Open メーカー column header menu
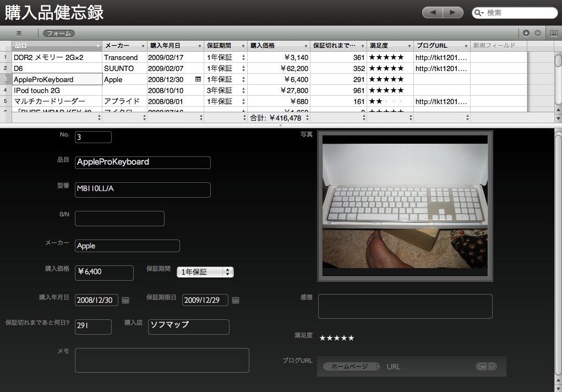This screenshot has height=392, width=562. [x=143, y=46]
